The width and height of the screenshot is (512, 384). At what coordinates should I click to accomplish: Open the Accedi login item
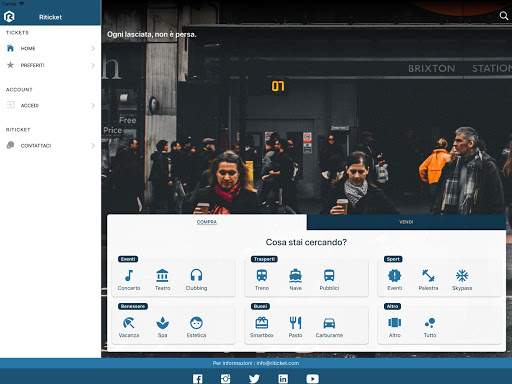pyautogui.click(x=51, y=105)
